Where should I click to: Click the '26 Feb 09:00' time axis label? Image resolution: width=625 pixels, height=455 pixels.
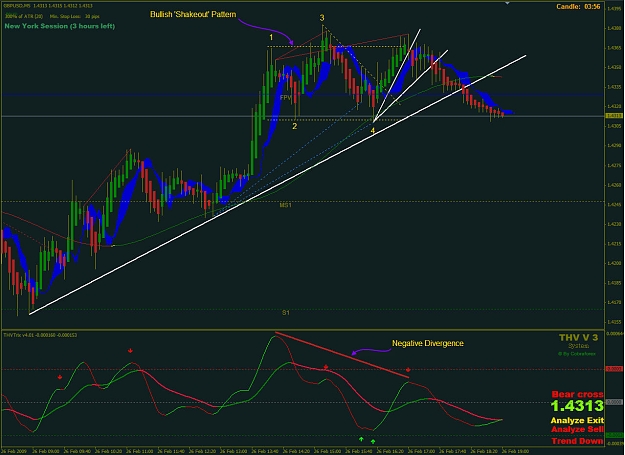click(x=45, y=451)
